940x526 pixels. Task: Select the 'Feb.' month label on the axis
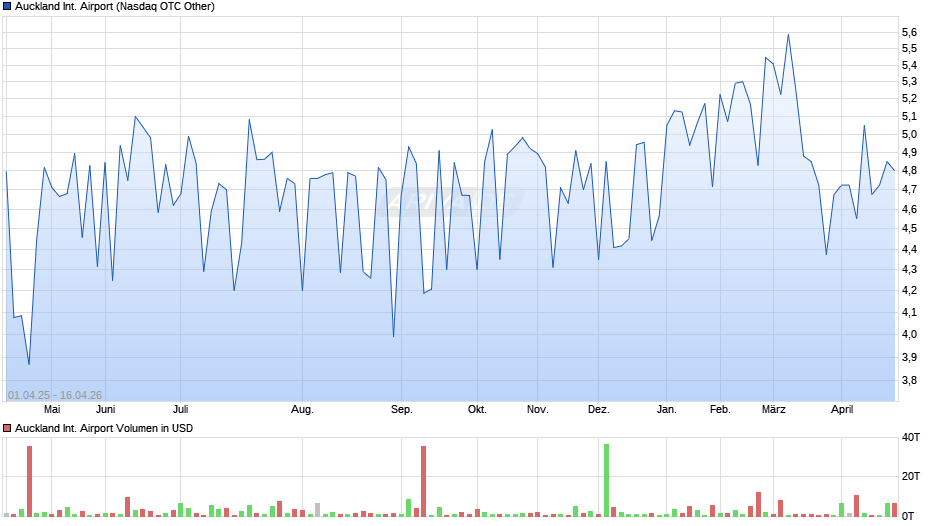coord(720,410)
